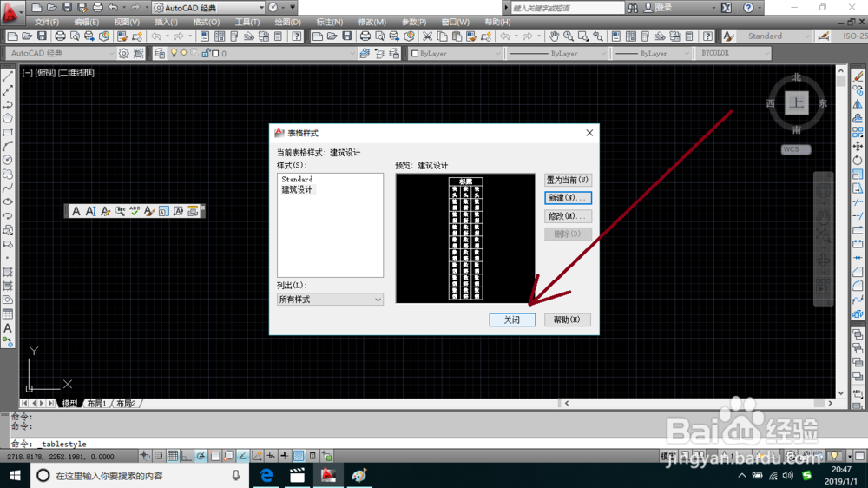The image size is (868, 488).
Task: Click the Save icon in standard toolbar
Action: [42, 36]
